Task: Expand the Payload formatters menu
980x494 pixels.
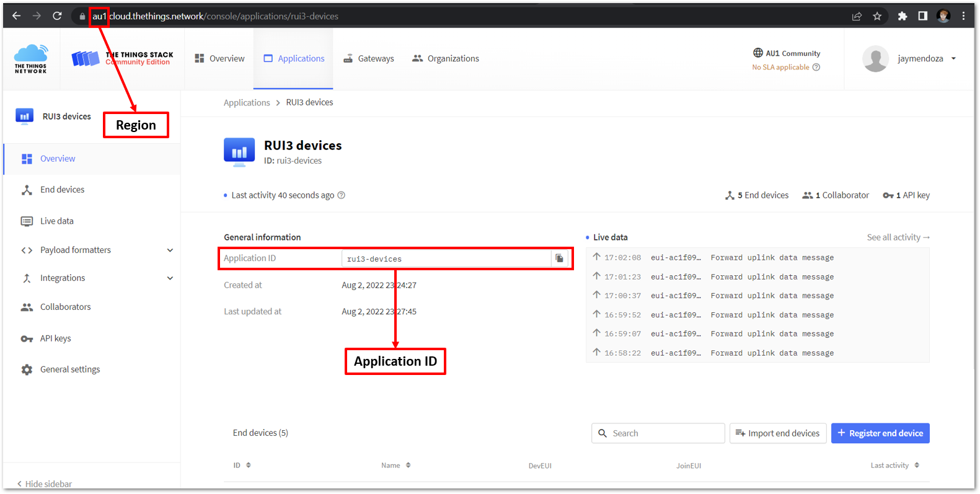Action: click(x=170, y=250)
